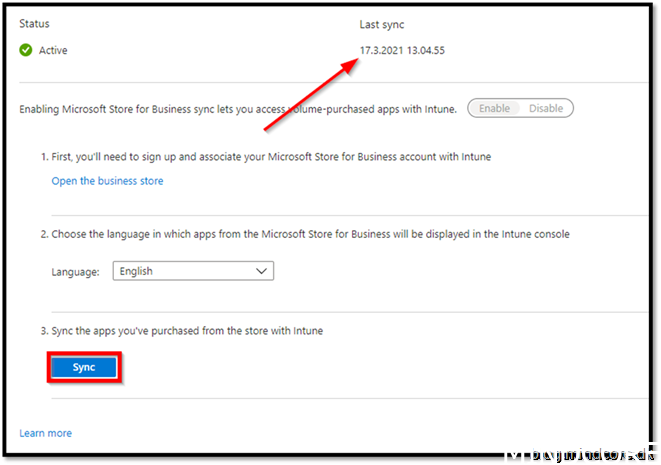Screen dimensions: 661x465
Task: Enable Microsoft Store for Business sync
Action: coord(494,108)
